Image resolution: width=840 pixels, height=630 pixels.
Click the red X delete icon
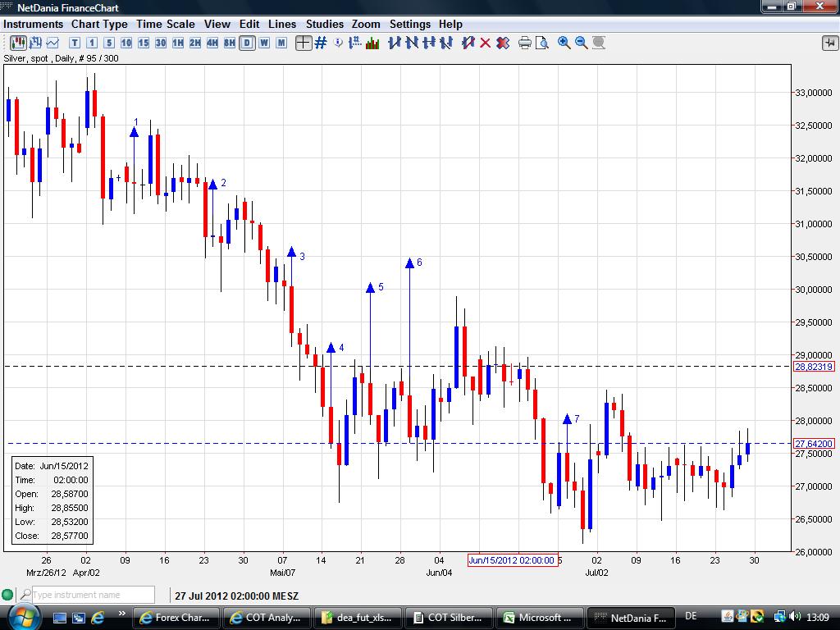point(485,43)
